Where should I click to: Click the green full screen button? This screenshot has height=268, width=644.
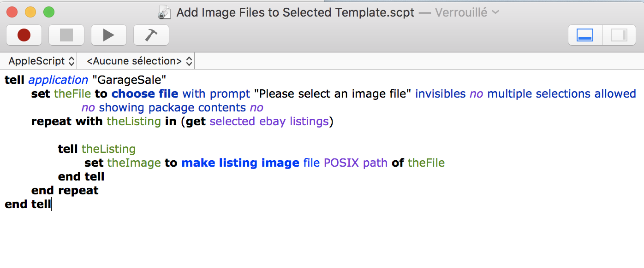point(48,12)
